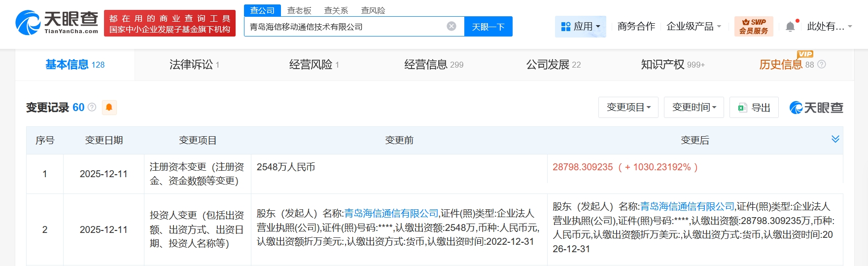
Task: Click the Excel 导出 export button
Action: pyautogui.click(x=754, y=108)
